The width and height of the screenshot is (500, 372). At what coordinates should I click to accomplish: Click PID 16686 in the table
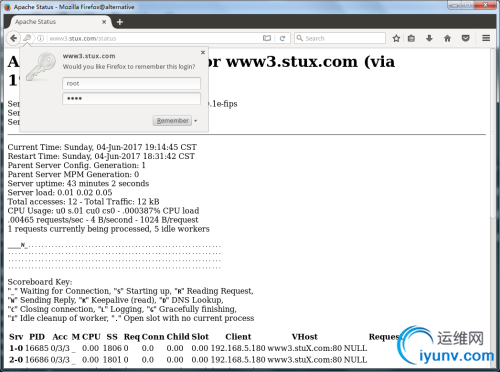[x=37, y=360]
